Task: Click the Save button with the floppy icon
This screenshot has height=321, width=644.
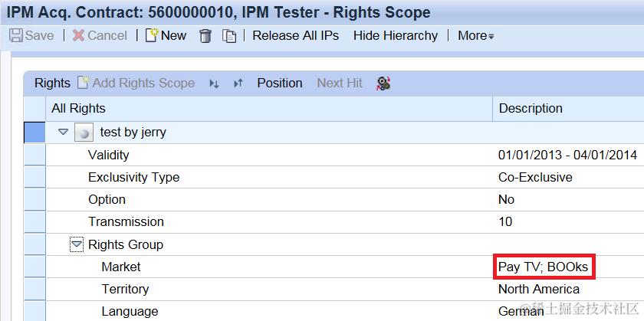Action: point(31,36)
